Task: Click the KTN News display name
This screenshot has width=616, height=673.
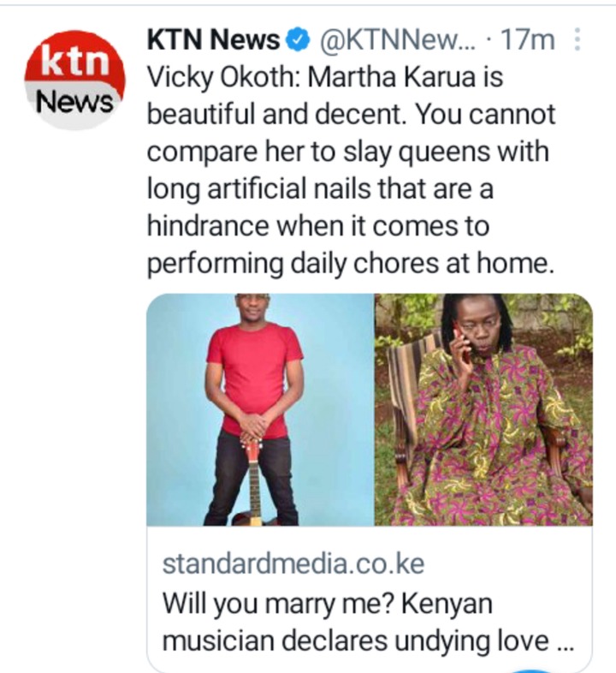Action: [x=213, y=40]
